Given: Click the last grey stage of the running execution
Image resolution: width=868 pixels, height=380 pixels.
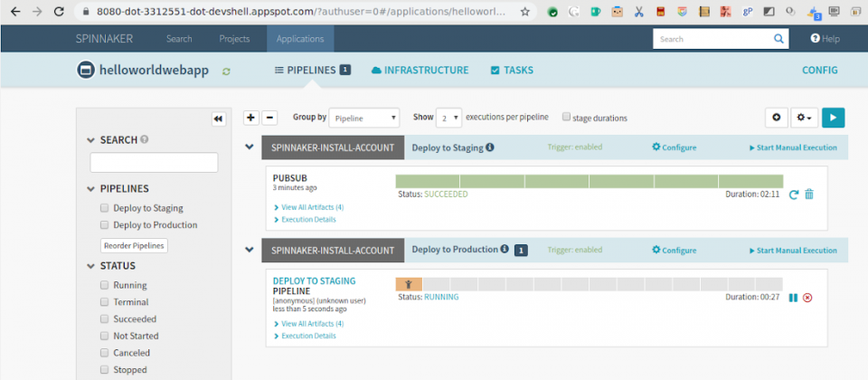Looking at the screenshot, I should click(x=769, y=284).
